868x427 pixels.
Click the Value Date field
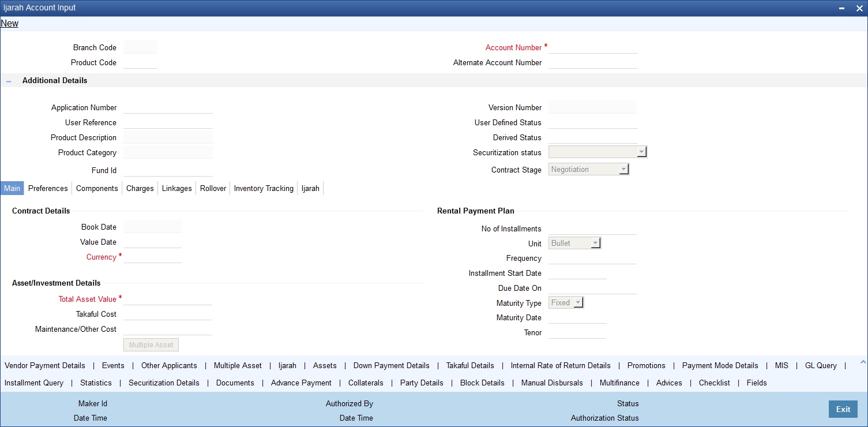(x=152, y=242)
